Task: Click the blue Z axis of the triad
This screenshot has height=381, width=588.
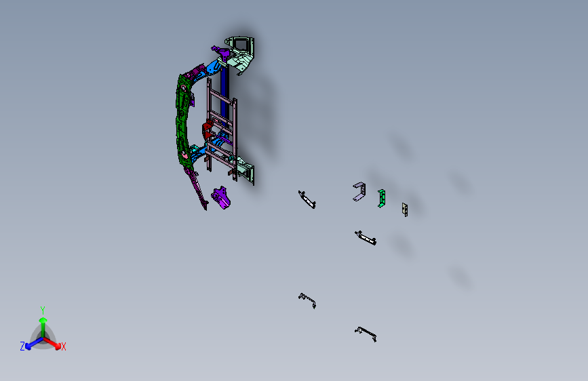Action: [34, 343]
